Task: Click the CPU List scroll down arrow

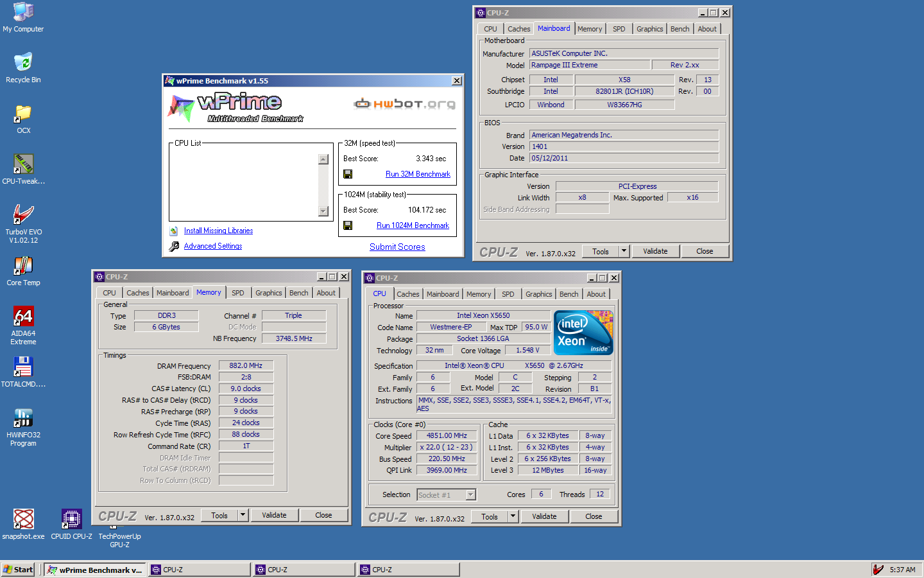Action: point(323,211)
